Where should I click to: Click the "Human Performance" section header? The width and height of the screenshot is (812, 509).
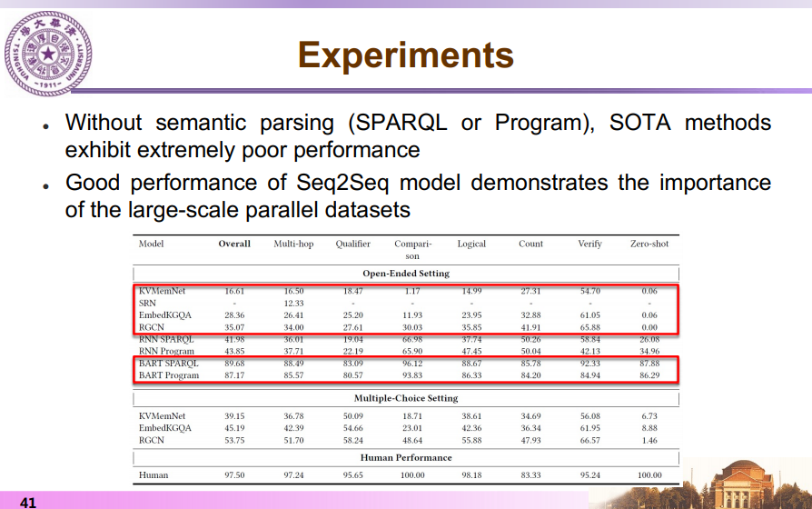(406, 457)
